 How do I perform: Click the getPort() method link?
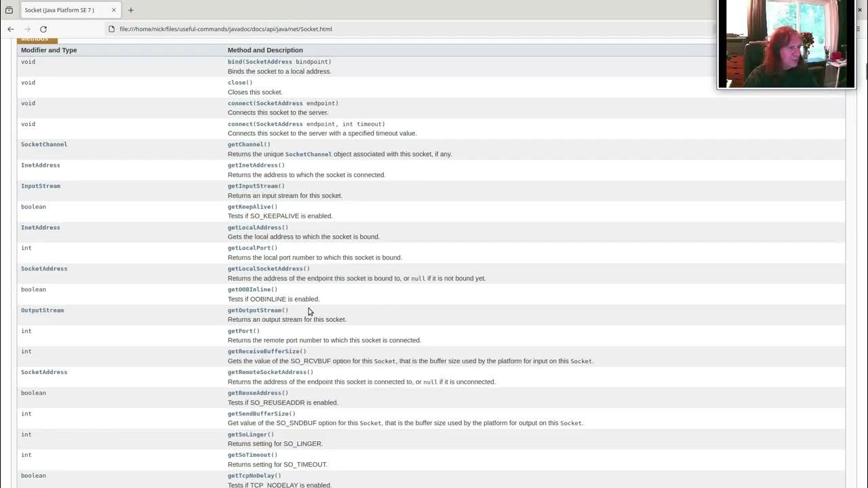point(243,331)
